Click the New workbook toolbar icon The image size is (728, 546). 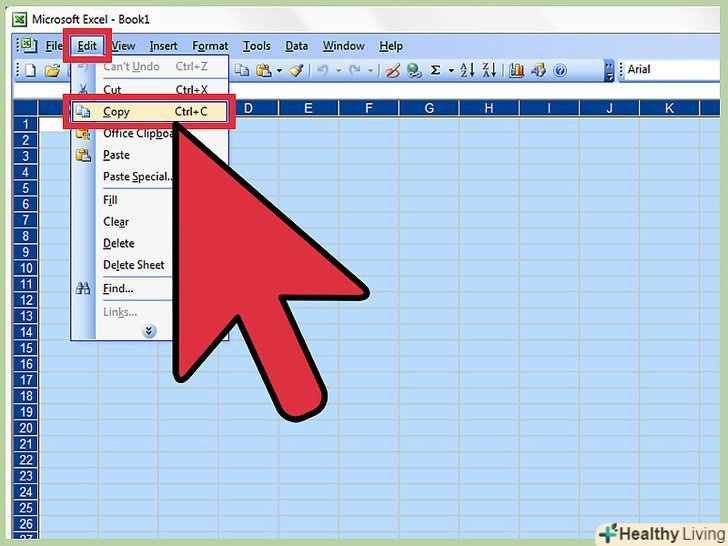pos(31,71)
